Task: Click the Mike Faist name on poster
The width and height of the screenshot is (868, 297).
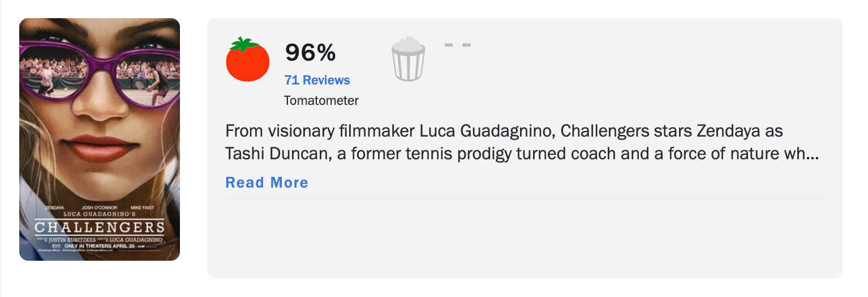Action: tap(142, 208)
